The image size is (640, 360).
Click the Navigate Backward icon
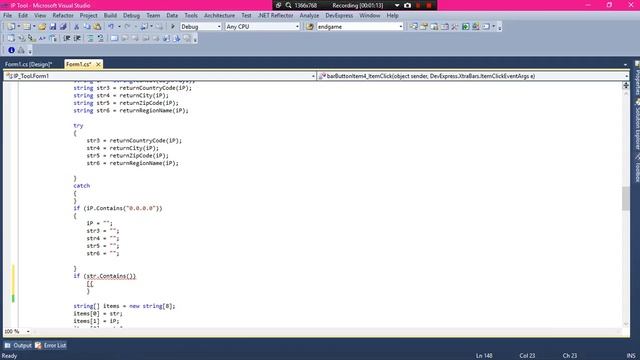point(144,27)
